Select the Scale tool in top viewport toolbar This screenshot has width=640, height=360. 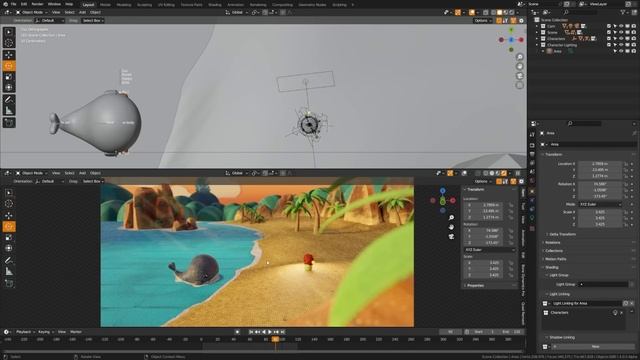tap(9, 77)
